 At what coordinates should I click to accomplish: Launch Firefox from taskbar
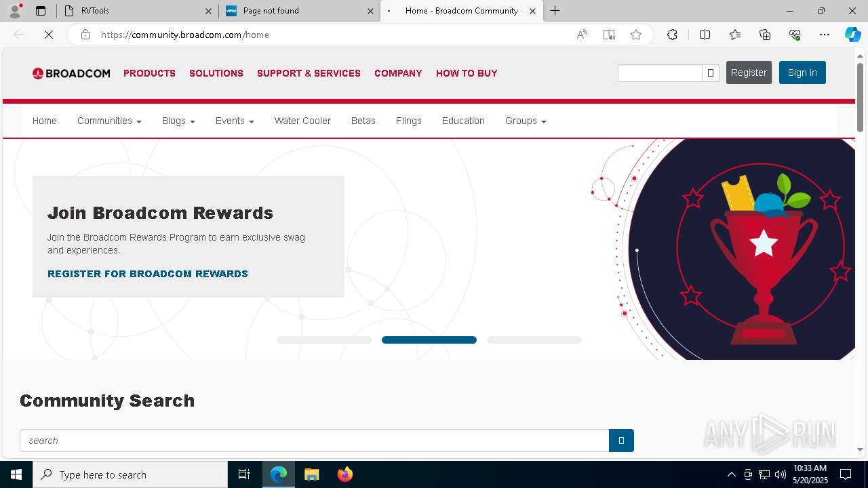(x=344, y=474)
